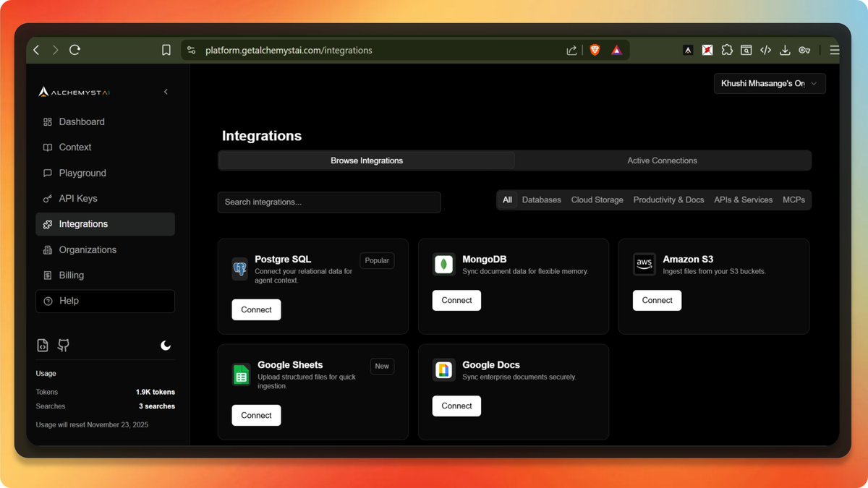Open Brave Shields lion icon
868x488 pixels.
(x=595, y=50)
